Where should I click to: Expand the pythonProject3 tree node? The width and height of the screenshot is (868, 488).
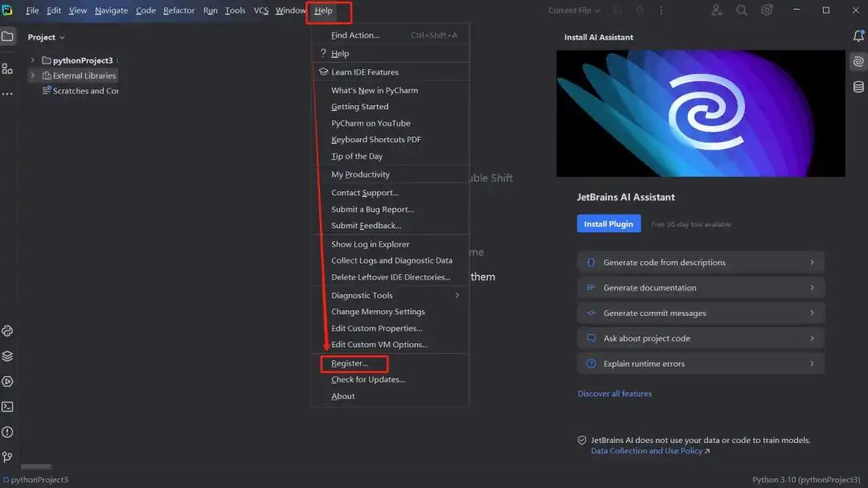point(33,59)
